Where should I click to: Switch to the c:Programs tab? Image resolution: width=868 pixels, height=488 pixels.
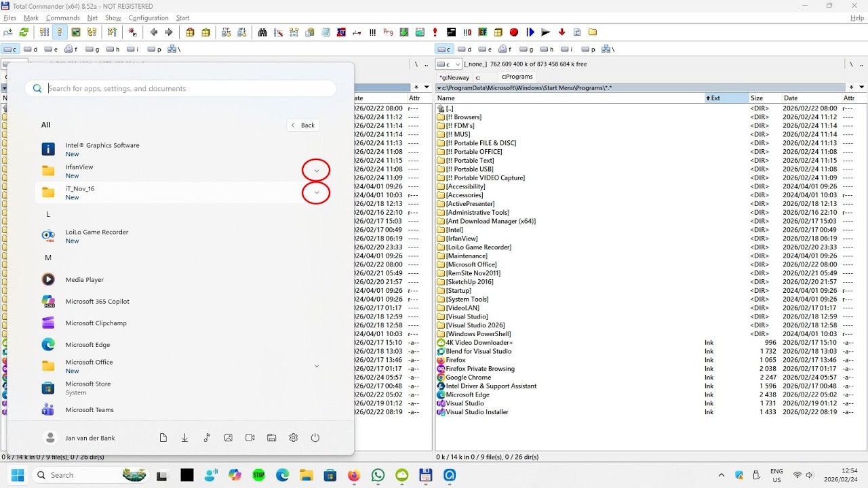point(517,77)
